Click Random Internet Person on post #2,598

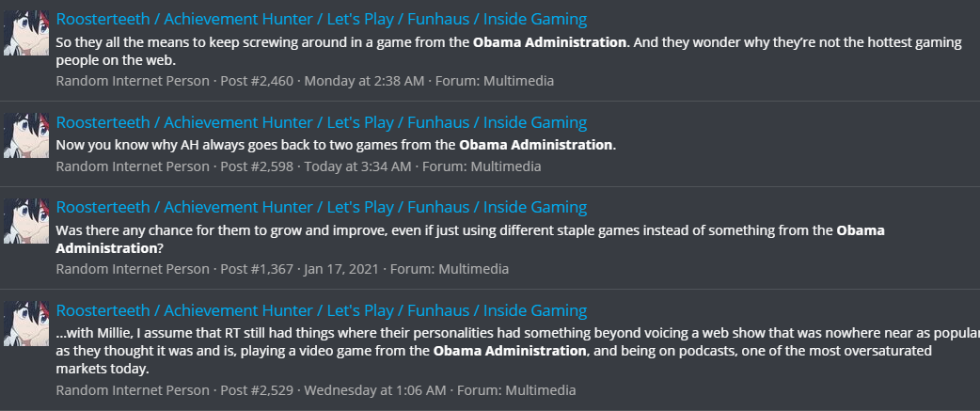coord(133,166)
